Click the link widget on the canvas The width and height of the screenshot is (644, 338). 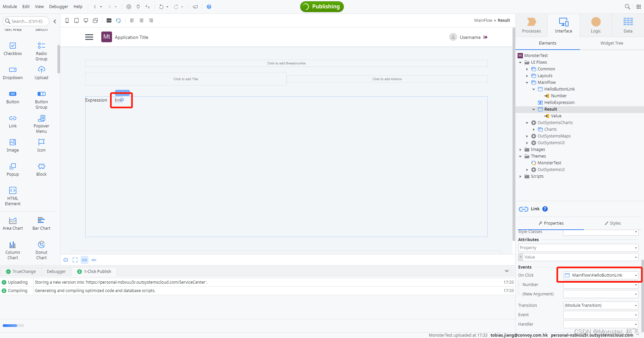[x=119, y=100]
